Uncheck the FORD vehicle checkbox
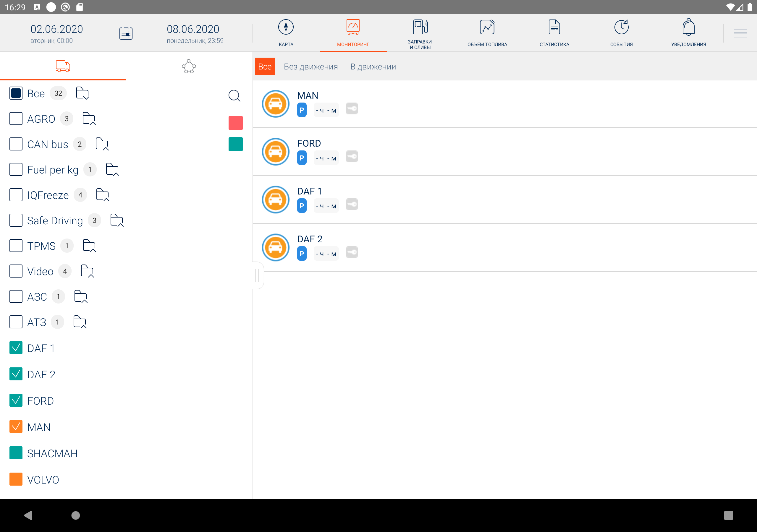This screenshot has width=757, height=532. point(16,400)
